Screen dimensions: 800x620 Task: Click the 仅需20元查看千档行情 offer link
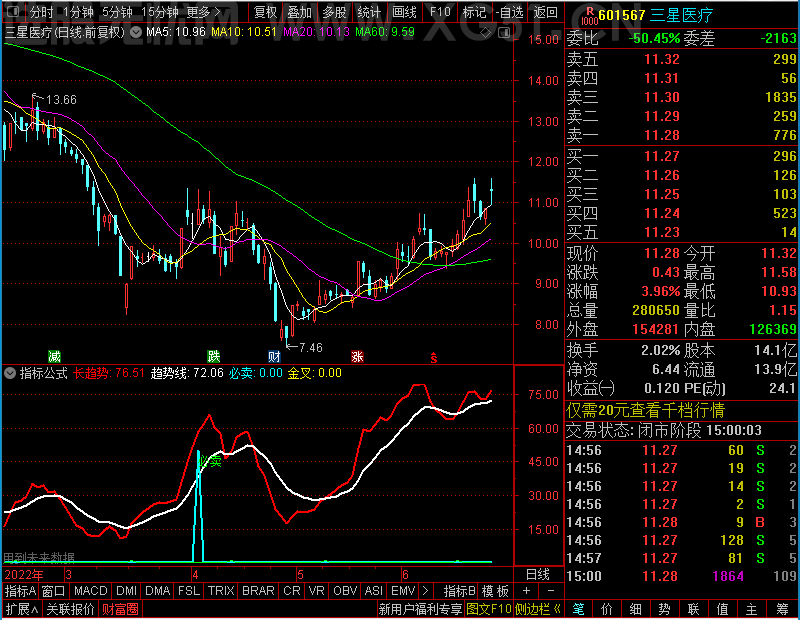click(645, 410)
